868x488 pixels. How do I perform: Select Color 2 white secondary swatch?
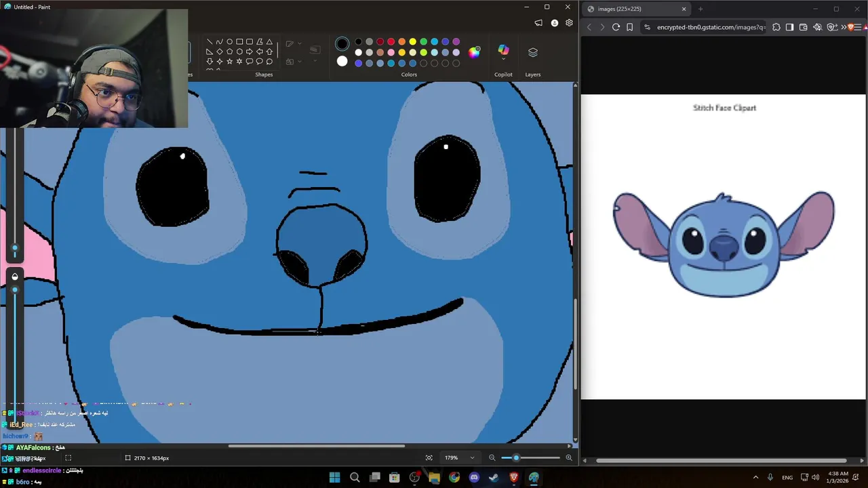(x=342, y=62)
